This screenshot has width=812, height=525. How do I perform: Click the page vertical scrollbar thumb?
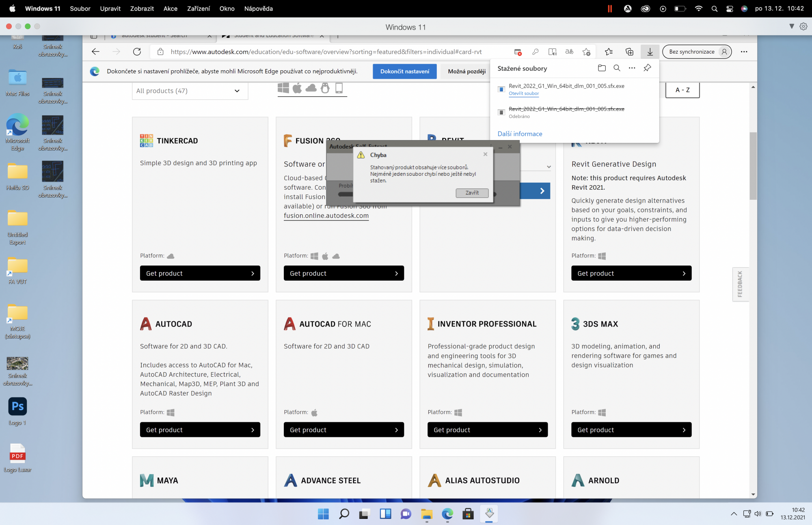[753, 166]
